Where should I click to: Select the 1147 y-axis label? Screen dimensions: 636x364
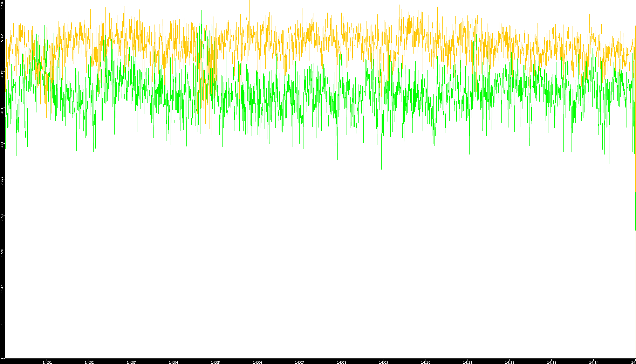(x=2, y=289)
